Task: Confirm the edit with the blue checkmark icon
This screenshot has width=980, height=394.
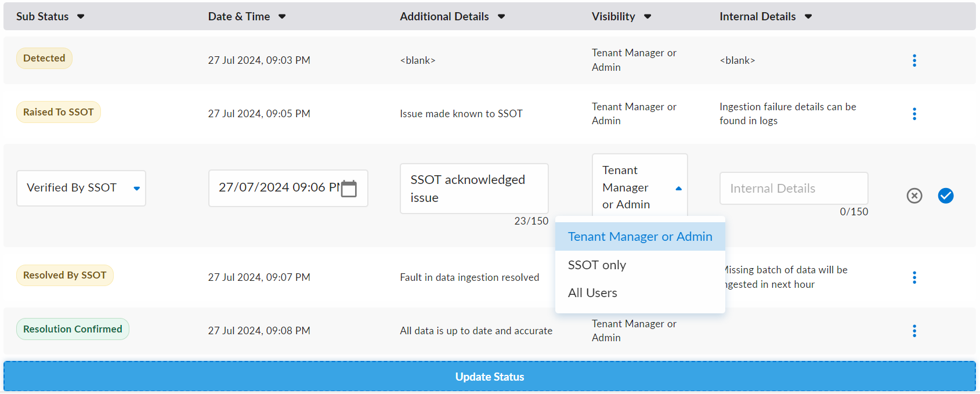Action: pyautogui.click(x=946, y=196)
